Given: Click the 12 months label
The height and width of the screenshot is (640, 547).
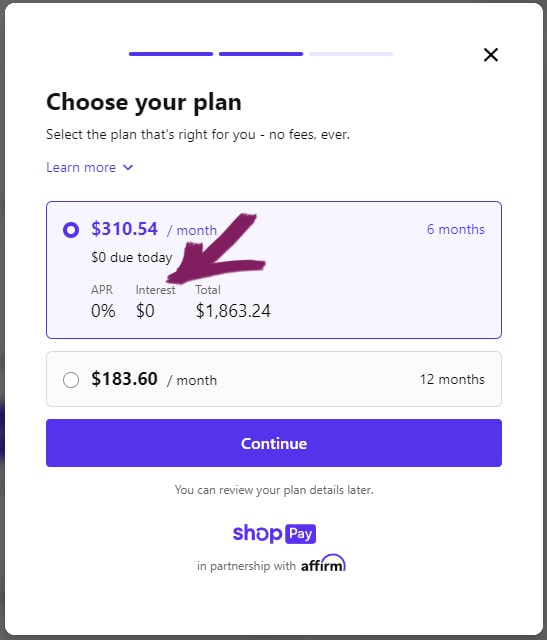Looking at the screenshot, I should point(452,379).
